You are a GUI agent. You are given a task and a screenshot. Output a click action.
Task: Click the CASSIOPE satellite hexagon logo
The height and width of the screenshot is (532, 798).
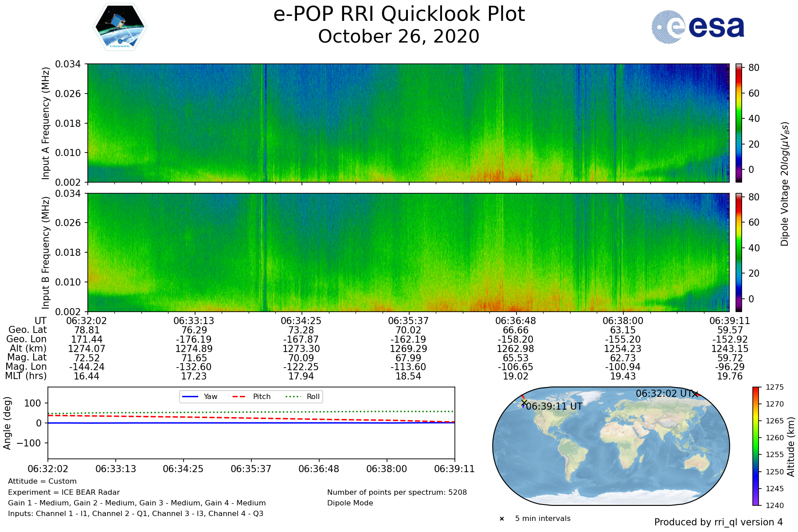(120, 27)
